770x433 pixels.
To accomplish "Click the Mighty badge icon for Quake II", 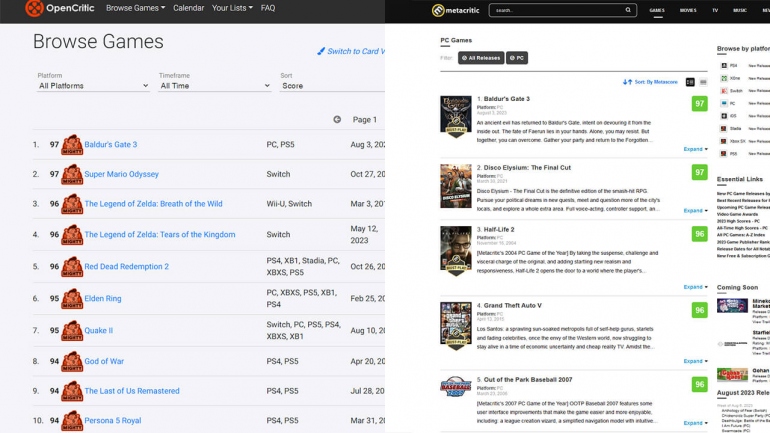I will [x=72, y=330].
